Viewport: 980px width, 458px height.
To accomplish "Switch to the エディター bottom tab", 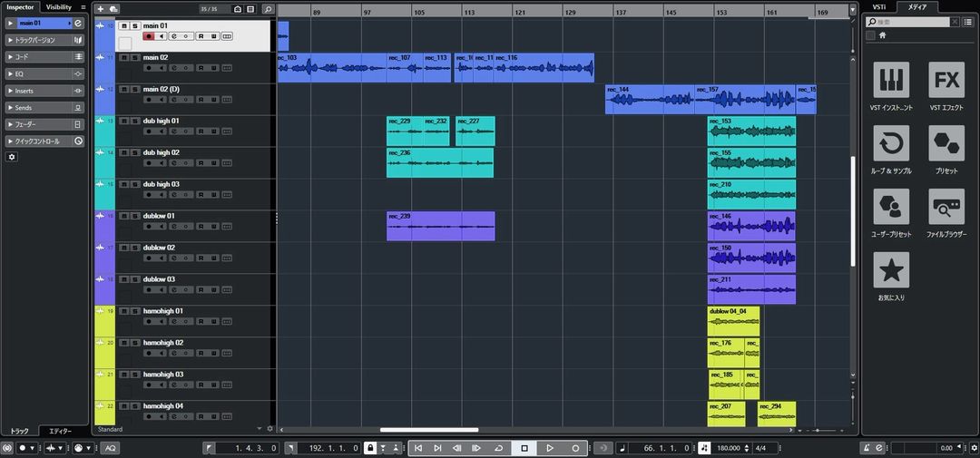I will pyautogui.click(x=60, y=431).
